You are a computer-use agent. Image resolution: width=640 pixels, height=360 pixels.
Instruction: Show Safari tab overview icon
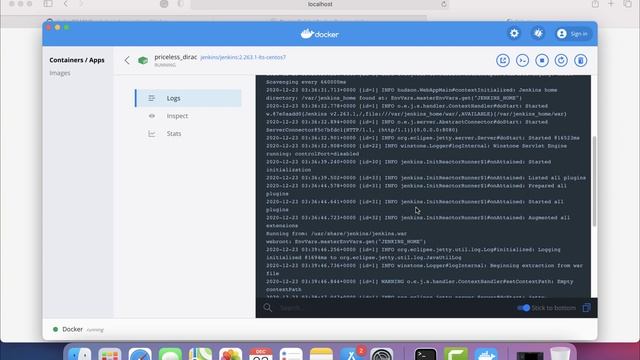coord(628,4)
